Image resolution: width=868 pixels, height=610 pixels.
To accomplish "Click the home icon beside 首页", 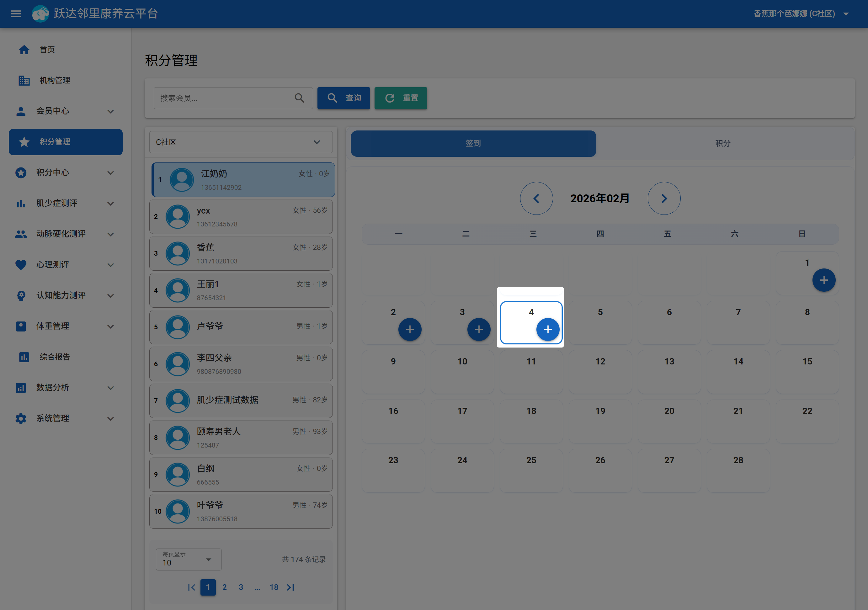I will click(24, 50).
